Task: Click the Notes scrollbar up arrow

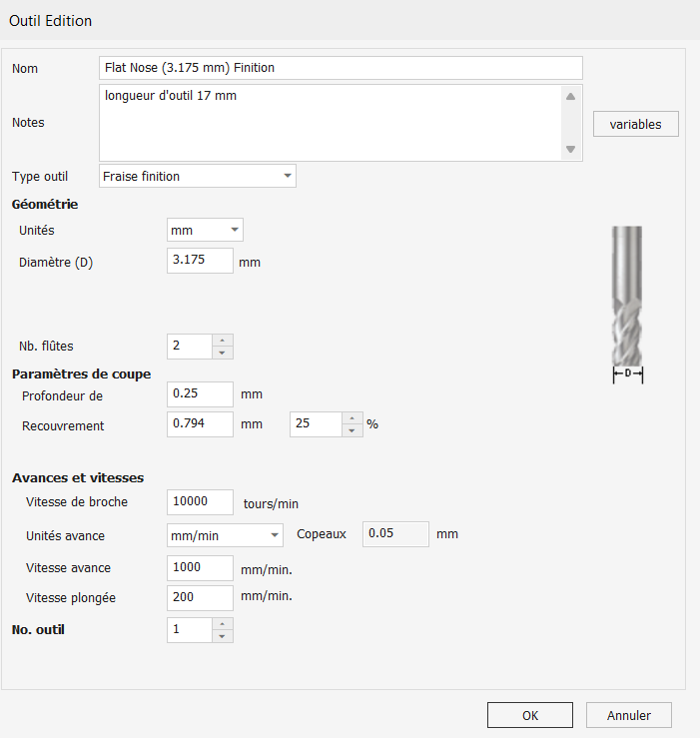Action: click(570, 97)
